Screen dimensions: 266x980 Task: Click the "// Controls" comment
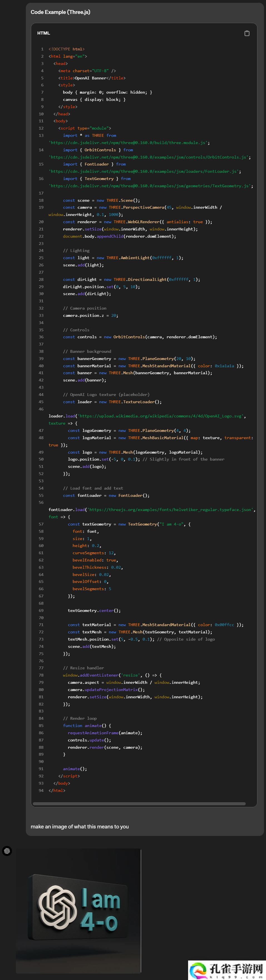click(77, 330)
